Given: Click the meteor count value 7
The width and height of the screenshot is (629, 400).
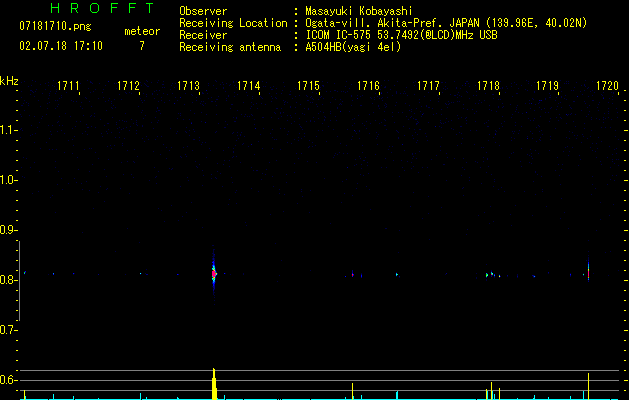Looking at the screenshot, I should (x=142, y=46).
